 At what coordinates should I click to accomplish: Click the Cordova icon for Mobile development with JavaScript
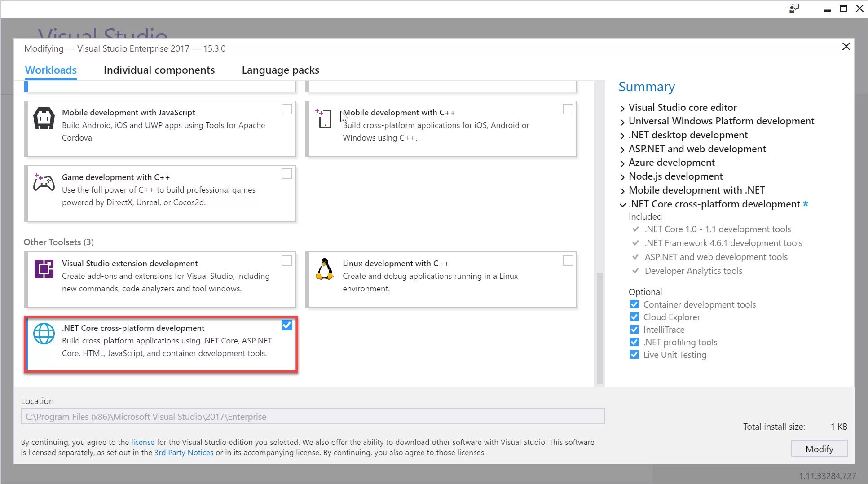[x=44, y=119]
